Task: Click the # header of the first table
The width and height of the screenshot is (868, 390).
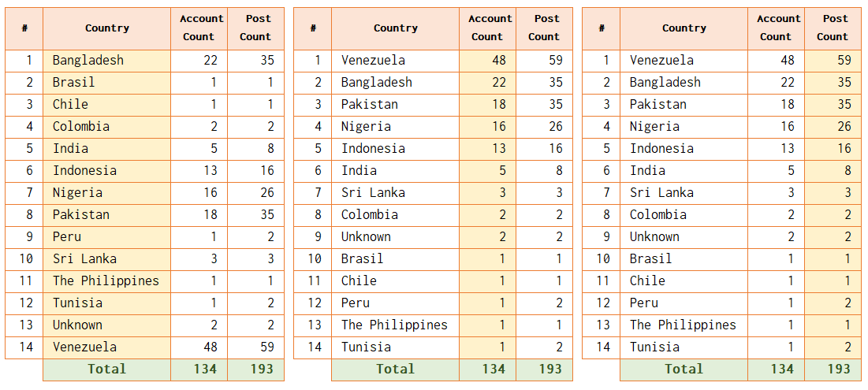Action: 24,28
